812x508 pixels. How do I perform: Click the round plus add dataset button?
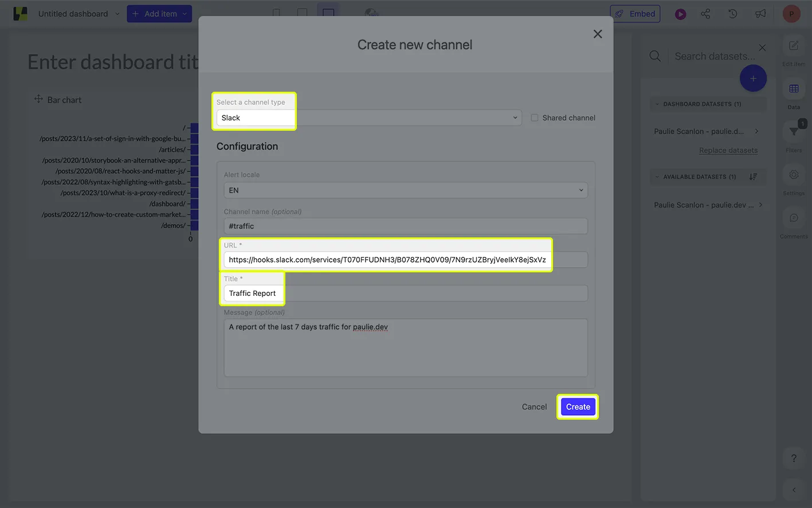coord(753,79)
